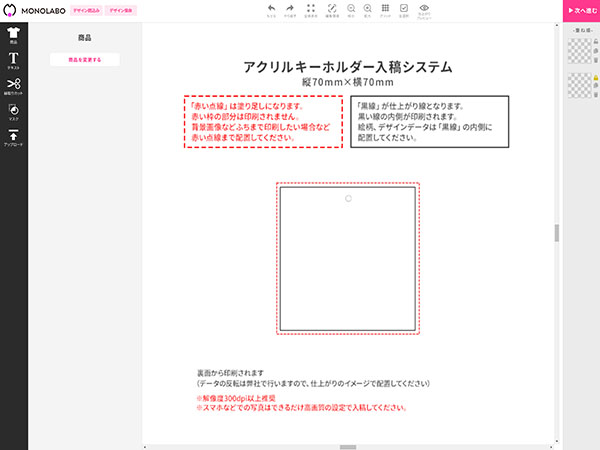Open the Mask tool in sidebar
Screen dimensions: 600x450
click(13, 112)
